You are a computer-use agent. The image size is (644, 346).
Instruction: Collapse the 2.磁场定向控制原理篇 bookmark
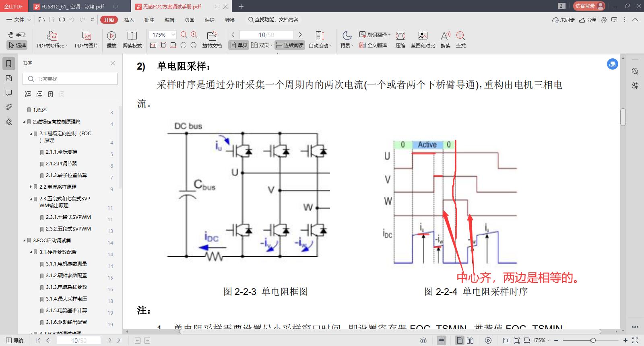tap(24, 122)
